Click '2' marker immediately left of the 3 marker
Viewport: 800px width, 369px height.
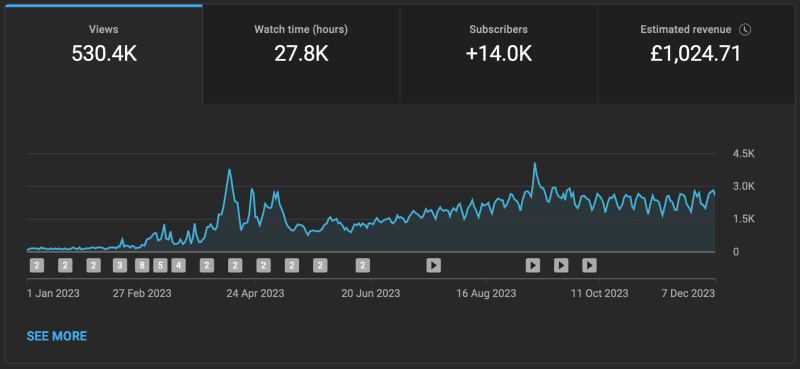(93, 265)
